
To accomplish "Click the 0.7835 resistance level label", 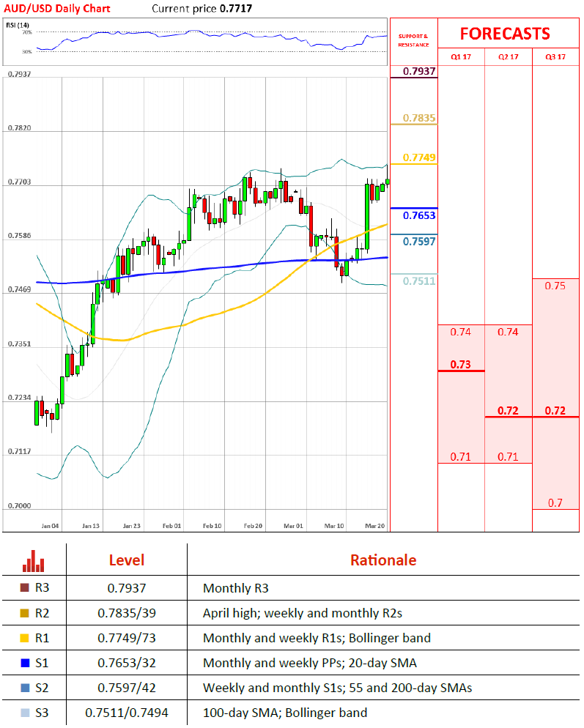I will [419, 118].
